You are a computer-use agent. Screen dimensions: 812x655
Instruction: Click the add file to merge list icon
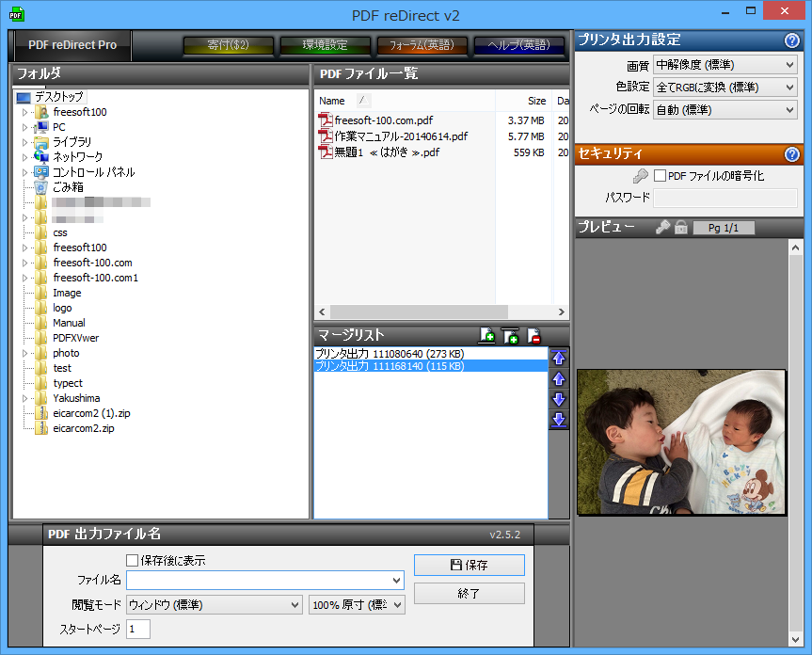coord(486,335)
